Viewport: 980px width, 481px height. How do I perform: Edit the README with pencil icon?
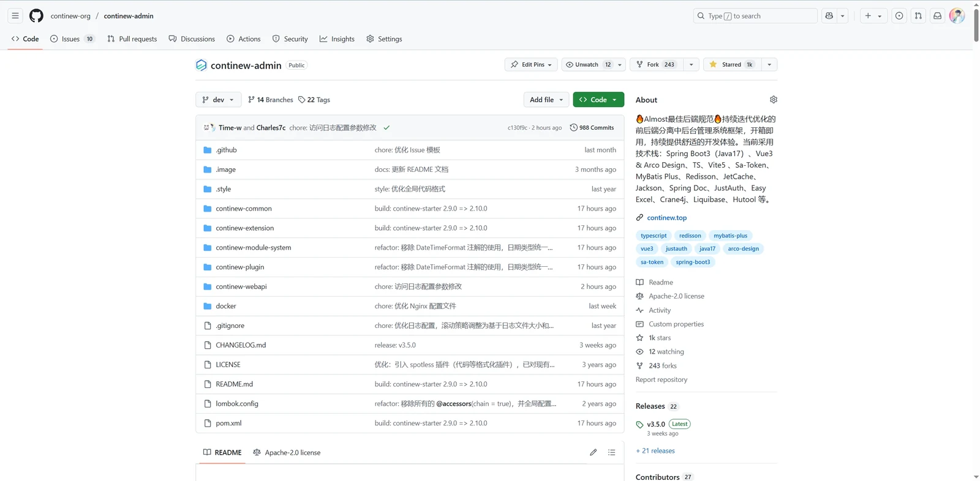(x=593, y=453)
